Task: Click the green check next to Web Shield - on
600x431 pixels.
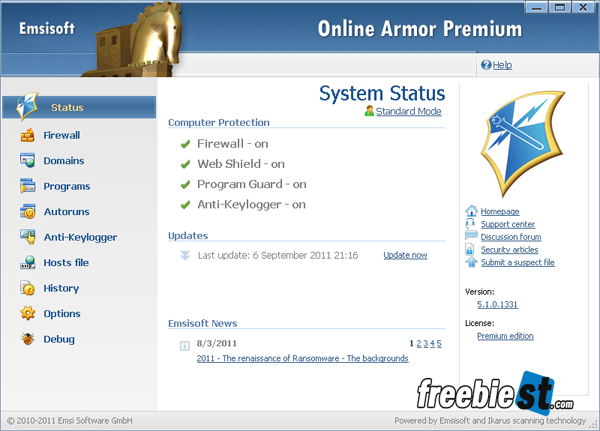Action: (x=185, y=164)
